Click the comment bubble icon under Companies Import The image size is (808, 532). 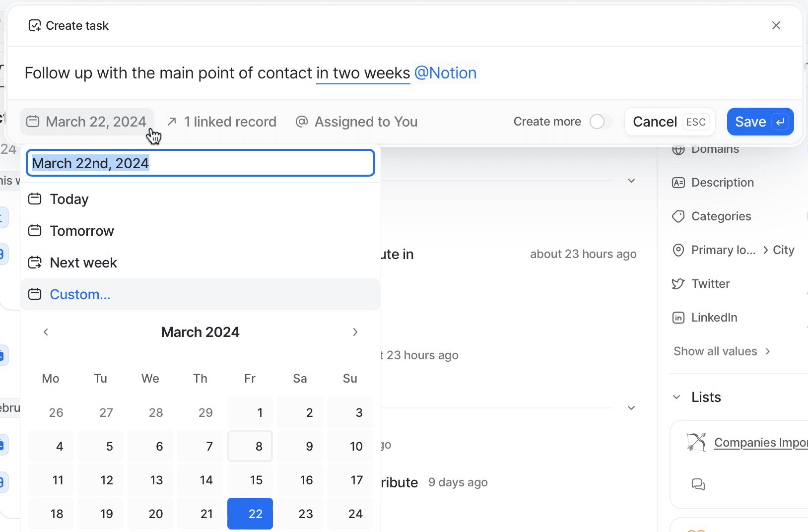(699, 484)
